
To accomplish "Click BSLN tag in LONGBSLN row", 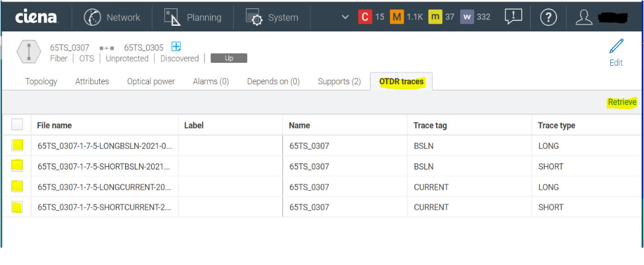I will click(x=423, y=145).
